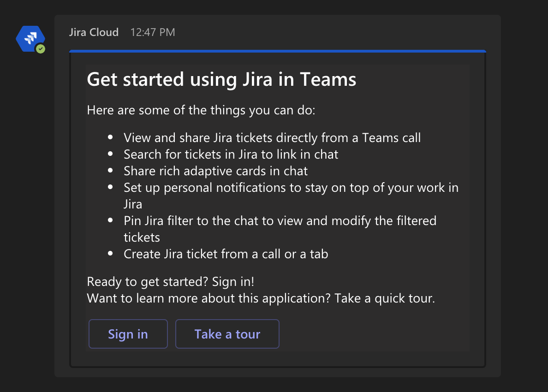
Task: Click the 'Pin Jira filter to the chat' bullet
Action: click(280, 229)
